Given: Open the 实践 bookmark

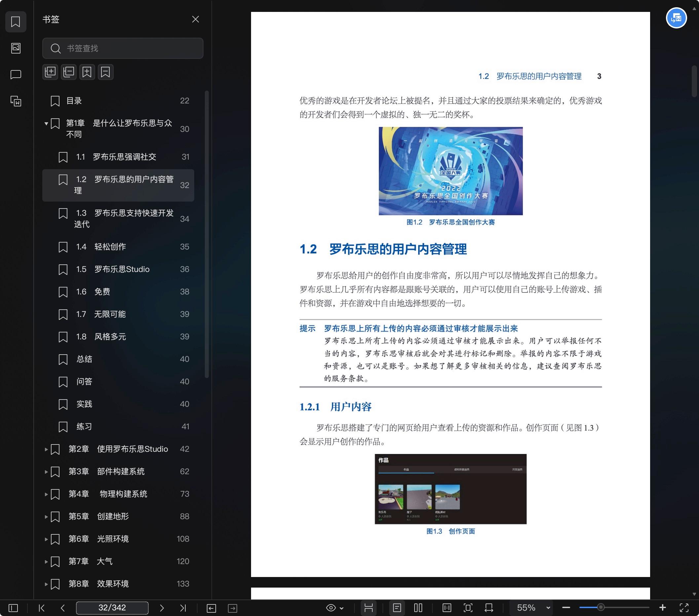Looking at the screenshot, I should (x=118, y=404).
